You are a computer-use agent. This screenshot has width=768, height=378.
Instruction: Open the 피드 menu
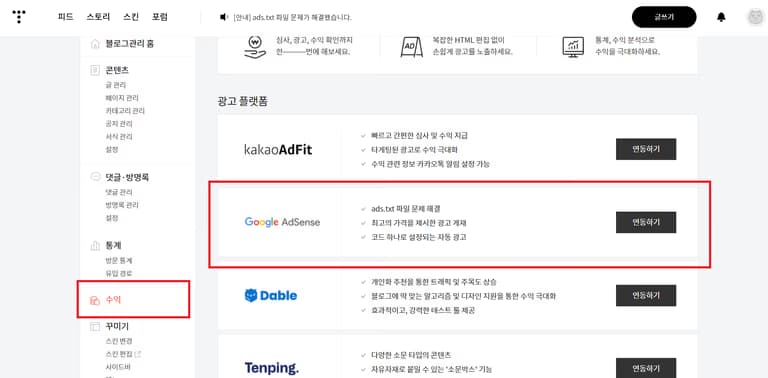click(x=65, y=17)
